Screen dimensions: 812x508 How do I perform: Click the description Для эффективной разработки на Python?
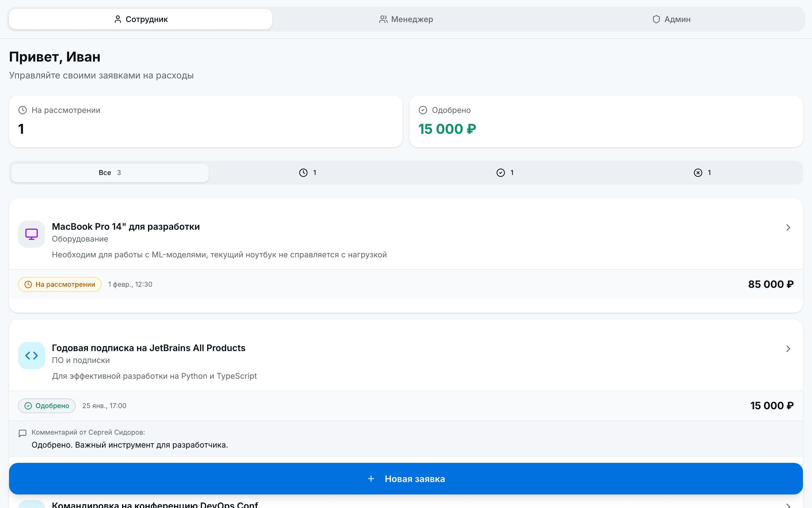click(x=154, y=376)
